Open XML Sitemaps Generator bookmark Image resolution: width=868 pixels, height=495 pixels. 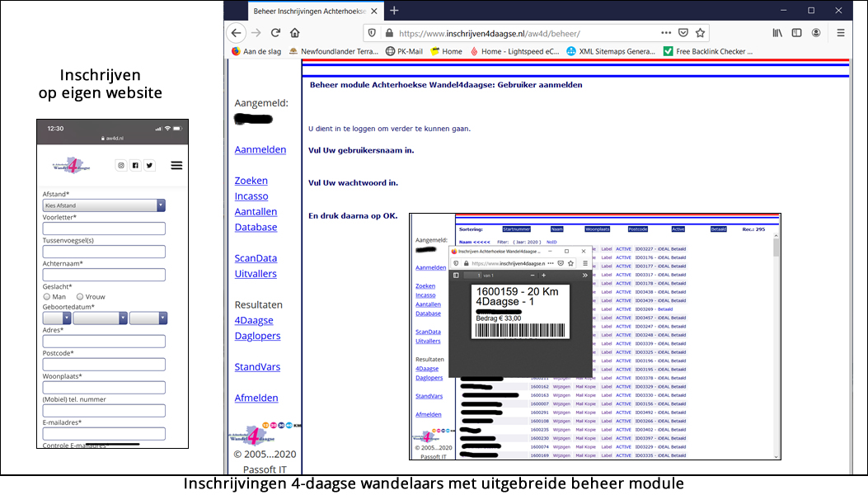[611, 51]
